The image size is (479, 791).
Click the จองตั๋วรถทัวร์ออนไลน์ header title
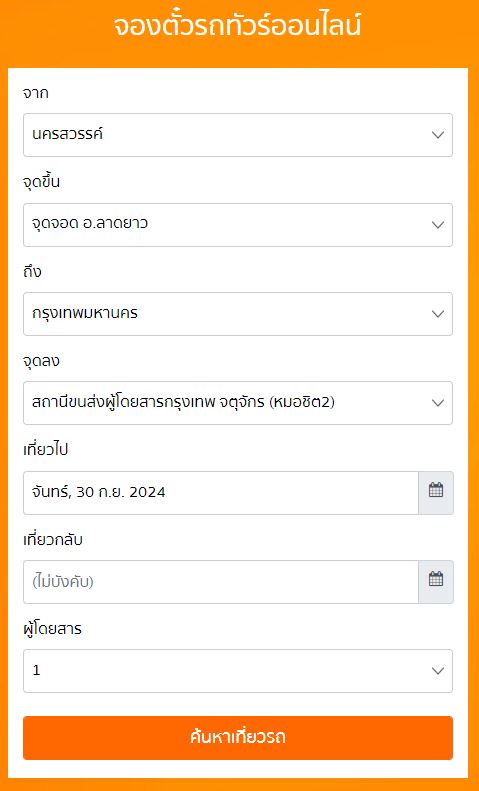pyautogui.click(x=237, y=26)
